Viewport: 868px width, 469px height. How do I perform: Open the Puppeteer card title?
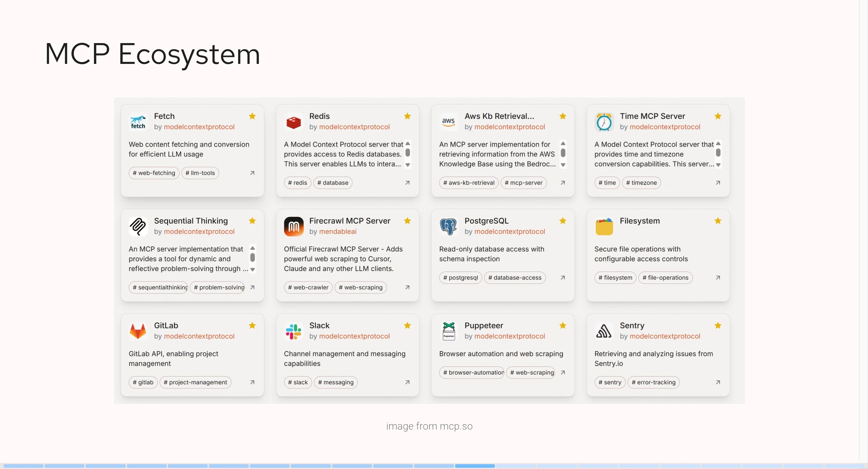click(483, 326)
